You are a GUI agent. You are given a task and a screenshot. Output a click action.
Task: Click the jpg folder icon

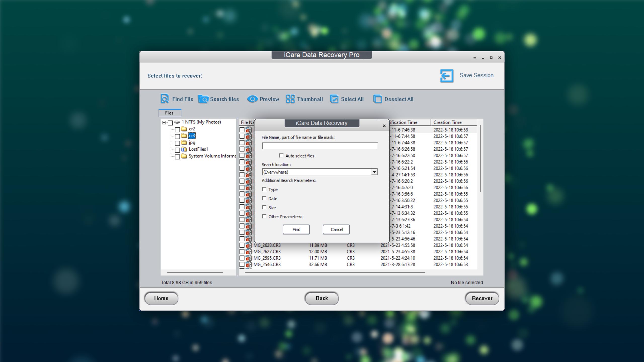[x=184, y=143]
